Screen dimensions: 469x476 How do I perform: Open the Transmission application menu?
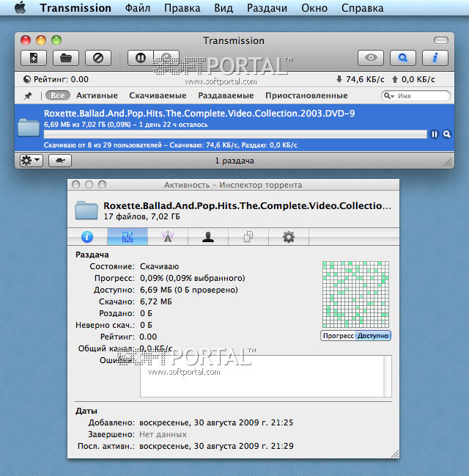point(75,8)
